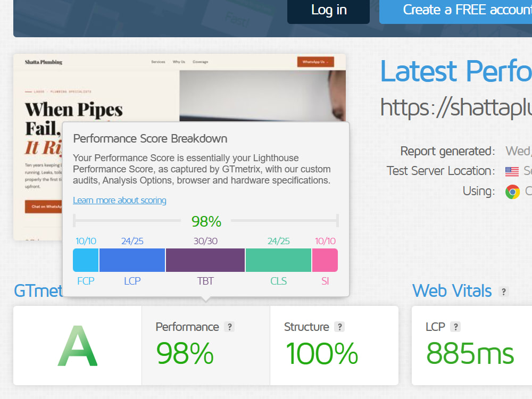Click the US flag server location icon
This screenshot has width=532, height=399.
click(512, 171)
